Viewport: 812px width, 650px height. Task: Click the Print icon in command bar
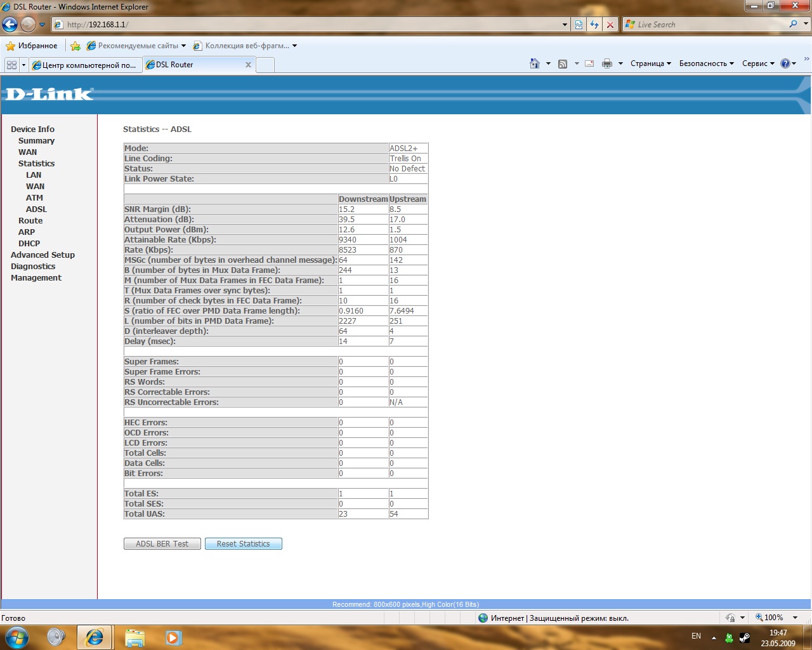point(607,63)
